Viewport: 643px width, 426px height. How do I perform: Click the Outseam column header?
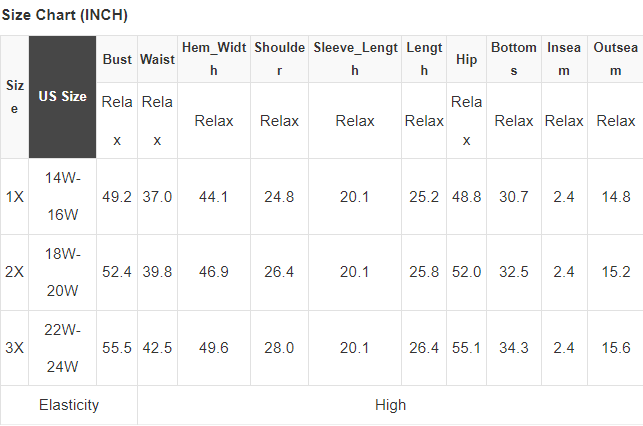tap(616, 59)
